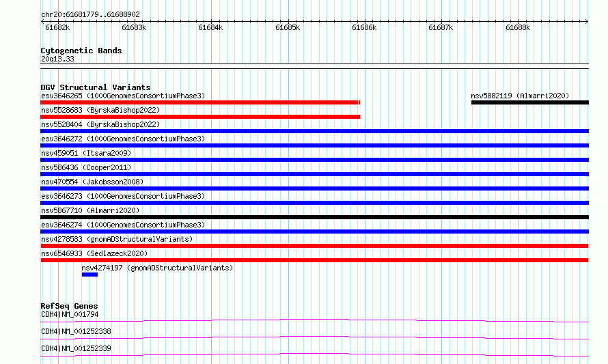The height and width of the screenshot is (364, 608).
Task: Click the 61685k ruler label
Action: tap(288, 27)
